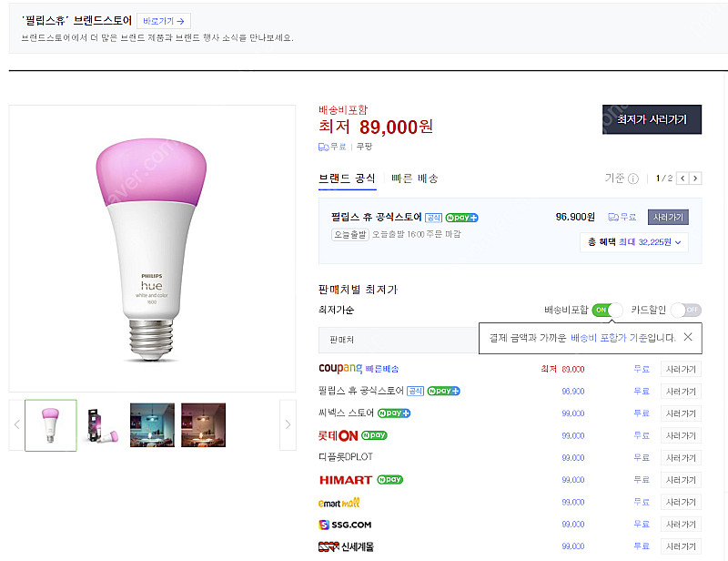Go to previous brand store page arrow

682,178
